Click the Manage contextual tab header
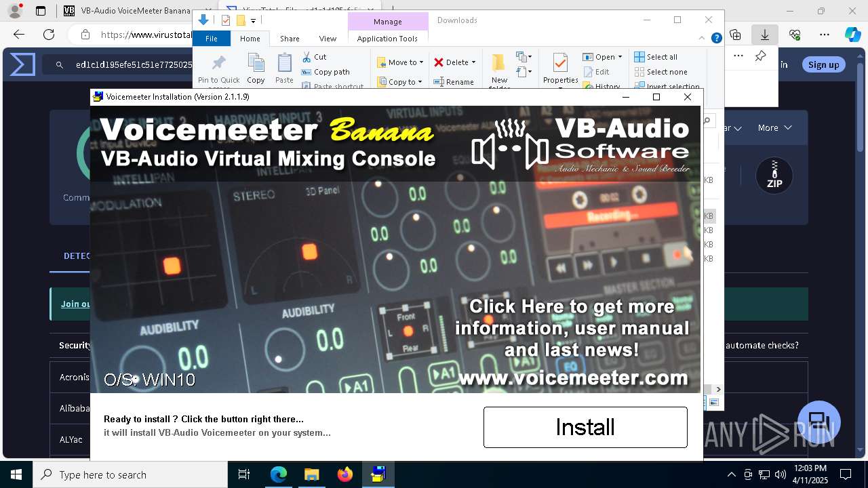 click(x=388, y=22)
